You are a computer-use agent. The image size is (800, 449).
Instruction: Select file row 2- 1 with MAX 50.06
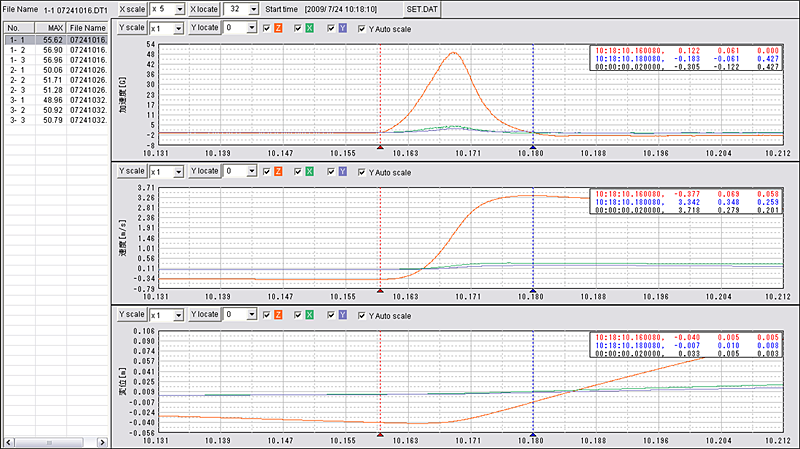[x=57, y=70]
